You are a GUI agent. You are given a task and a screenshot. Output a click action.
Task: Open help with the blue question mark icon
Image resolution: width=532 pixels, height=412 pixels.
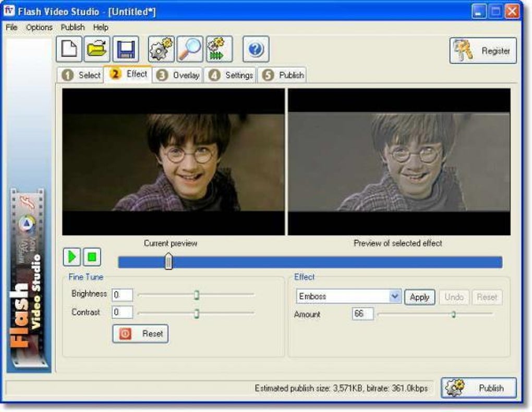point(256,49)
